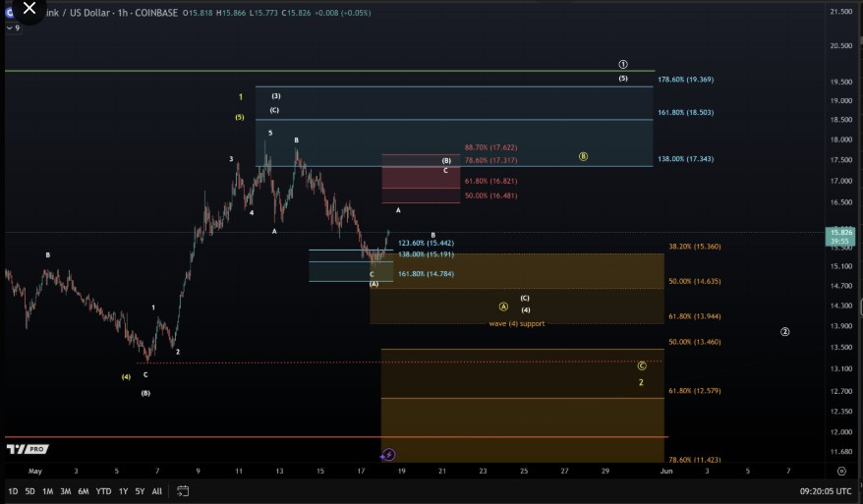863x504 pixels.
Task: Select the yellow circled A wave marker
Action: click(x=503, y=307)
